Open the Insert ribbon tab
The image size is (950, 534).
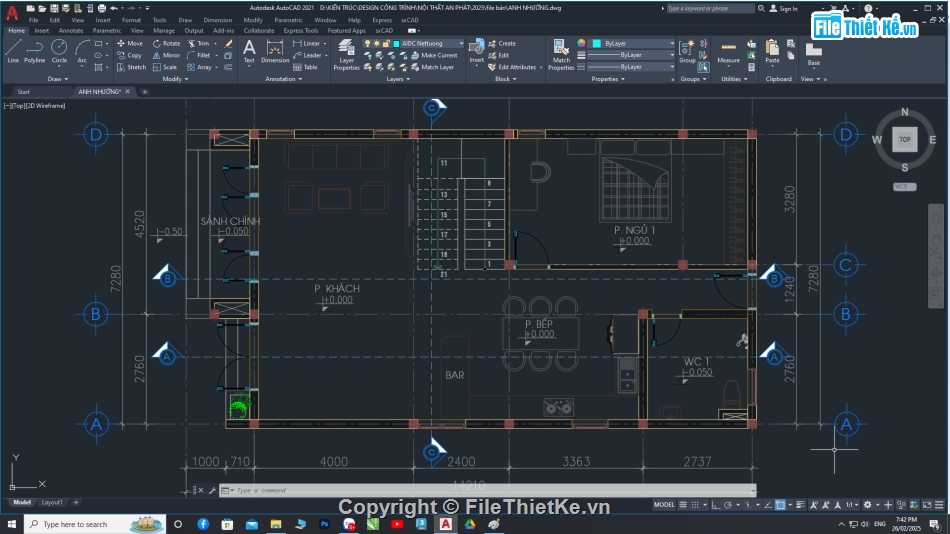[42, 30]
